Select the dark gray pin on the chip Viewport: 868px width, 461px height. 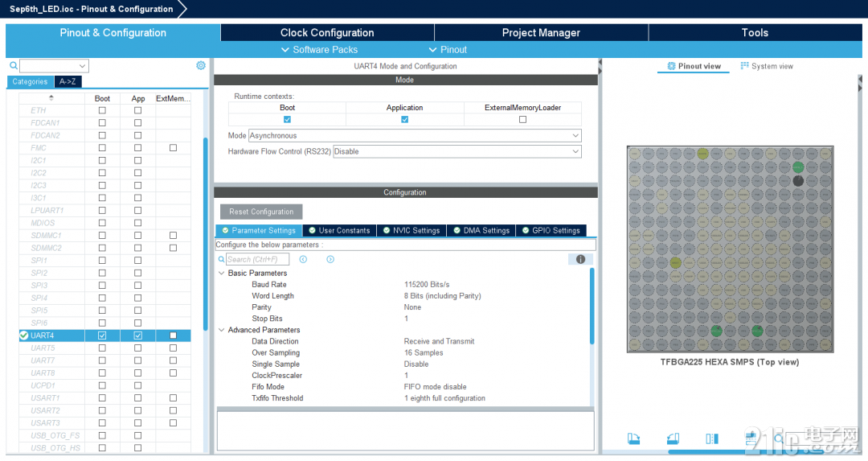pos(798,181)
